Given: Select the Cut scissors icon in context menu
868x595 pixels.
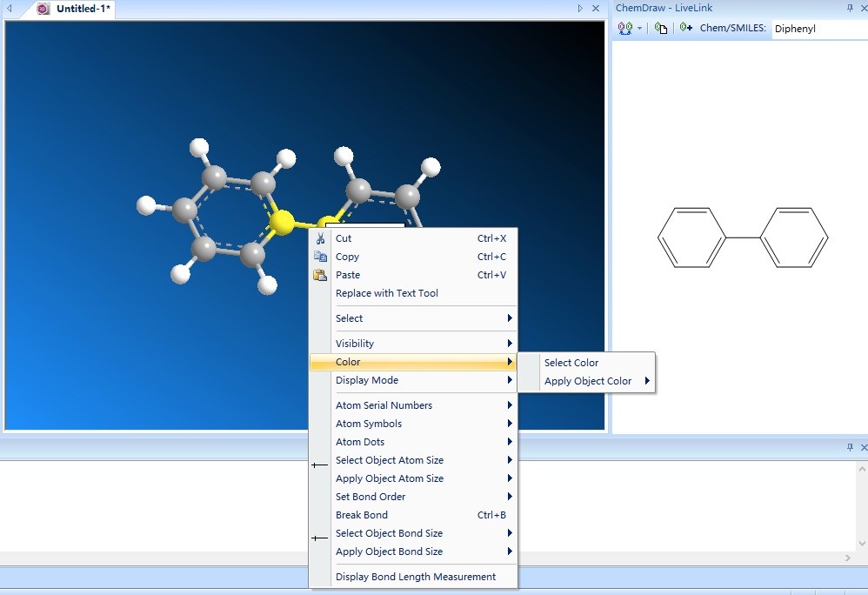Looking at the screenshot, I should point(321,238).
